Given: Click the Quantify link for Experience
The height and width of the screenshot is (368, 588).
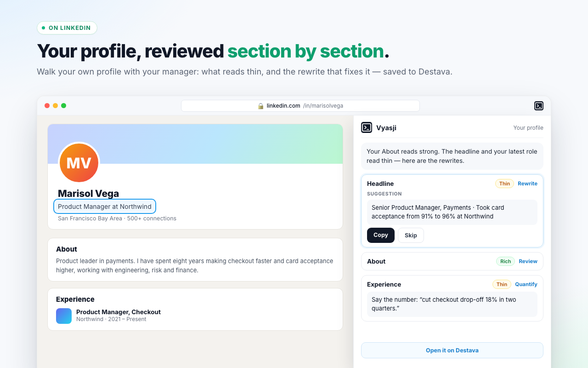Looking at the screenshot, I should click(526, 284).
